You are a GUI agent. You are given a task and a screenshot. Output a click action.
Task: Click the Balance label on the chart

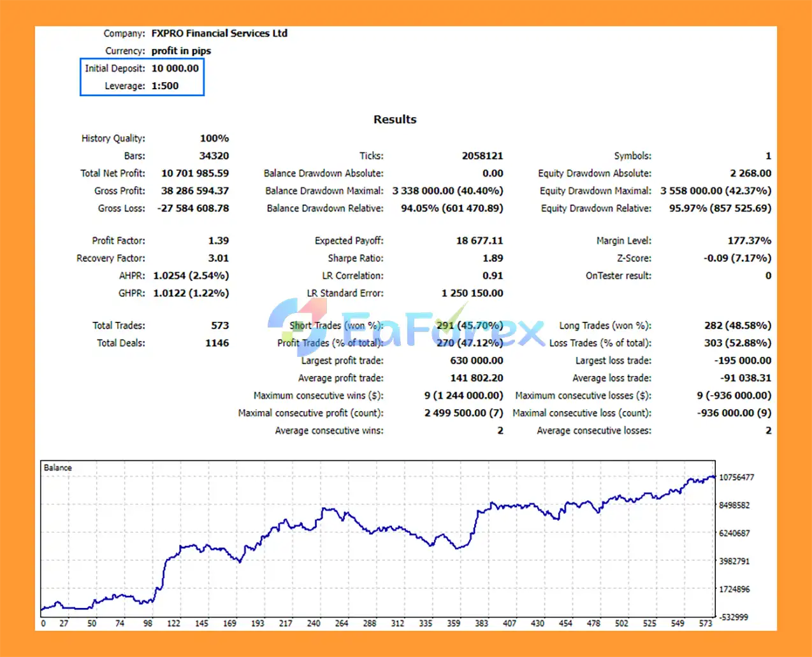tap(57, 468)
